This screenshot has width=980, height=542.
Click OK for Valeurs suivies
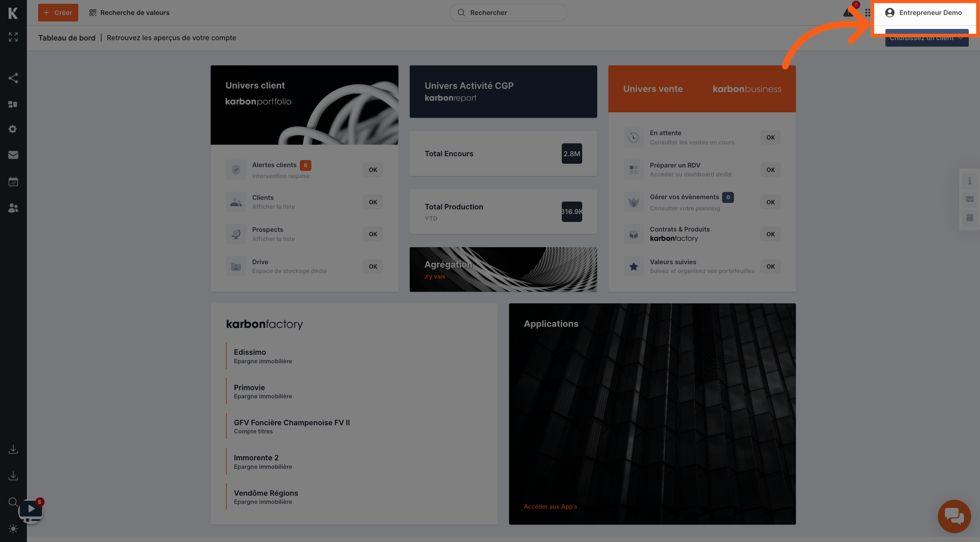tap(770, 267)
